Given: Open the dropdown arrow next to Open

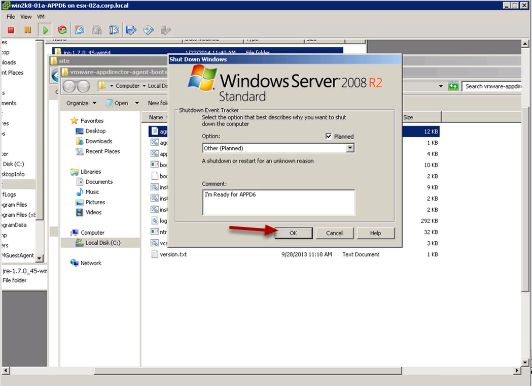Looking at the screenshot, I should pyautogui.click(x=137, y=103).
